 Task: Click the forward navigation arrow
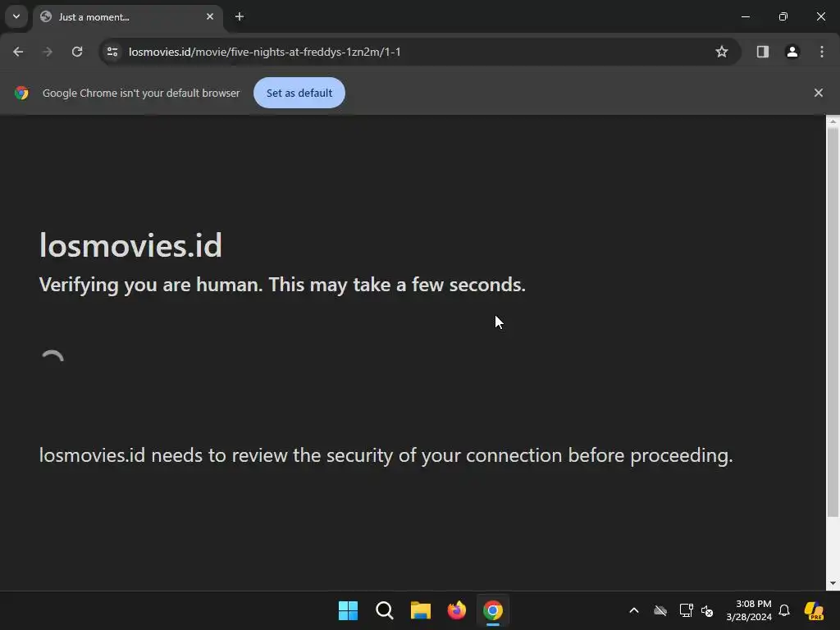coord(48,52)
